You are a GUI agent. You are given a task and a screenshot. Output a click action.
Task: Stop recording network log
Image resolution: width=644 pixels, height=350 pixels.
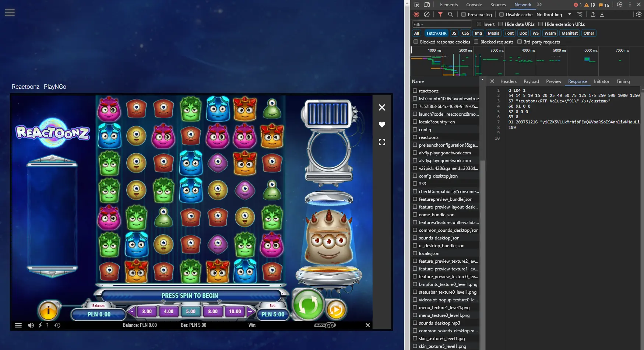click(x=416, y=14)
